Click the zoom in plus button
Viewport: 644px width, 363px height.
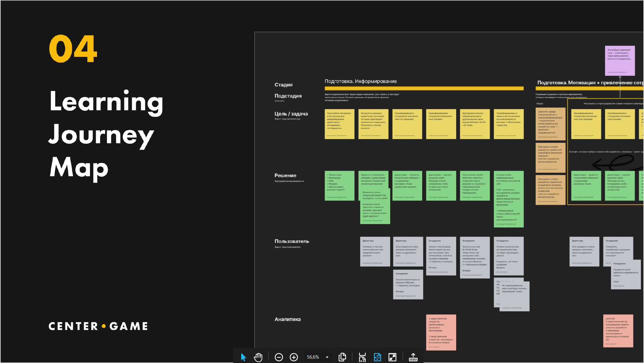coord(294,357)
